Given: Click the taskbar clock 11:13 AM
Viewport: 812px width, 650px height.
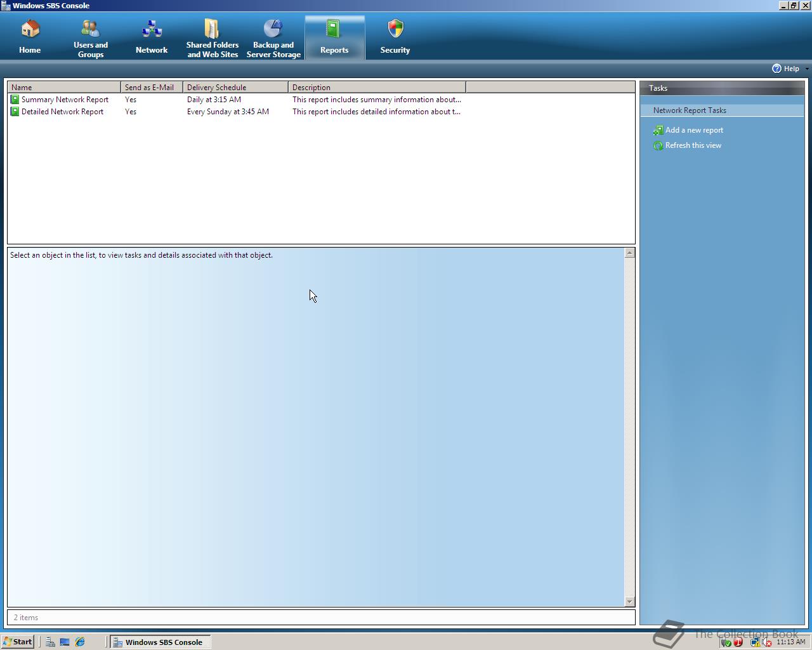Looking at the screenshot, I should pyautogui.click(x=790, y=642).
